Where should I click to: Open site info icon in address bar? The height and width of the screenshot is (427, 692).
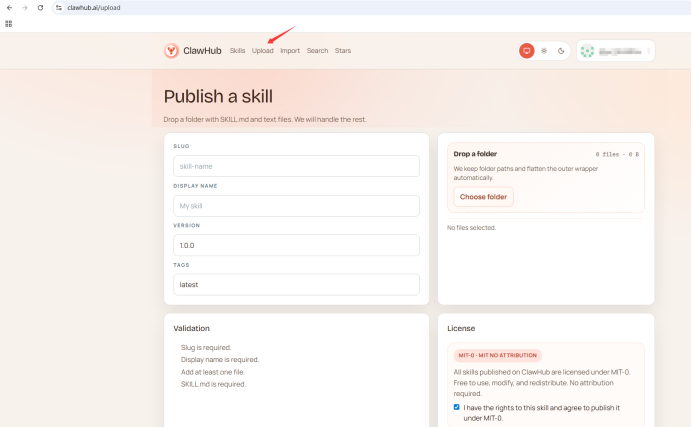click(x=59, y=7)
